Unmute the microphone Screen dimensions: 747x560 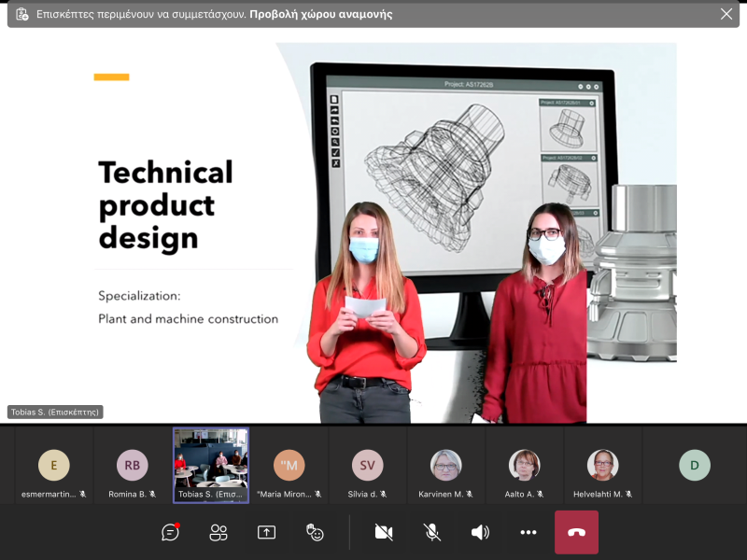tap(431, 532)
